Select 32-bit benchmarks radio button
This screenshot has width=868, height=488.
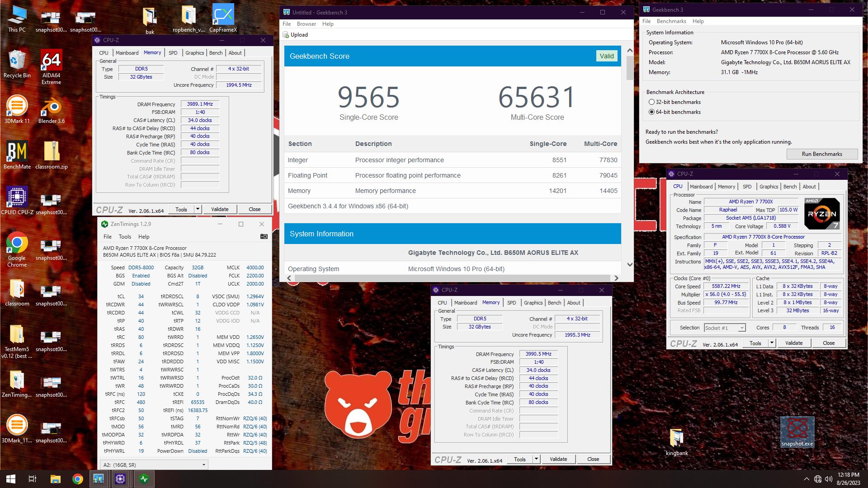tap(651, 102)
